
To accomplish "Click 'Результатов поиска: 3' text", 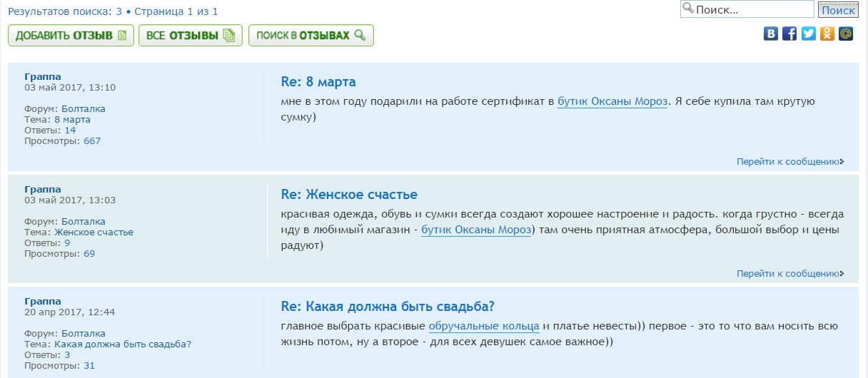I will [x=65, y=11].
